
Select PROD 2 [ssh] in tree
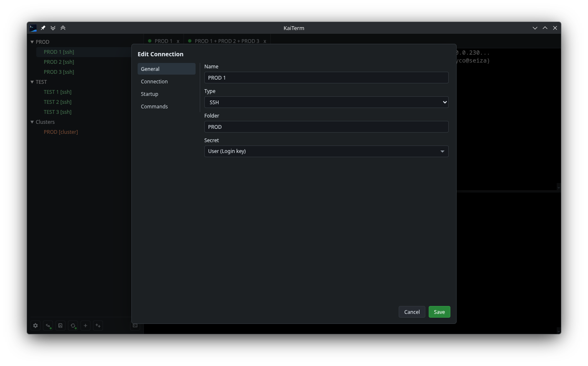pos(59,62)
